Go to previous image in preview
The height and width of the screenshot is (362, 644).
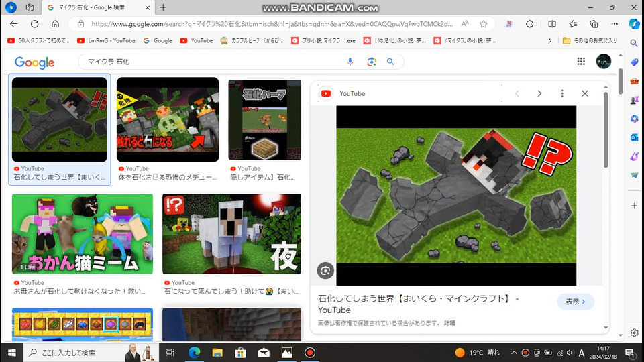coord(517,94)
